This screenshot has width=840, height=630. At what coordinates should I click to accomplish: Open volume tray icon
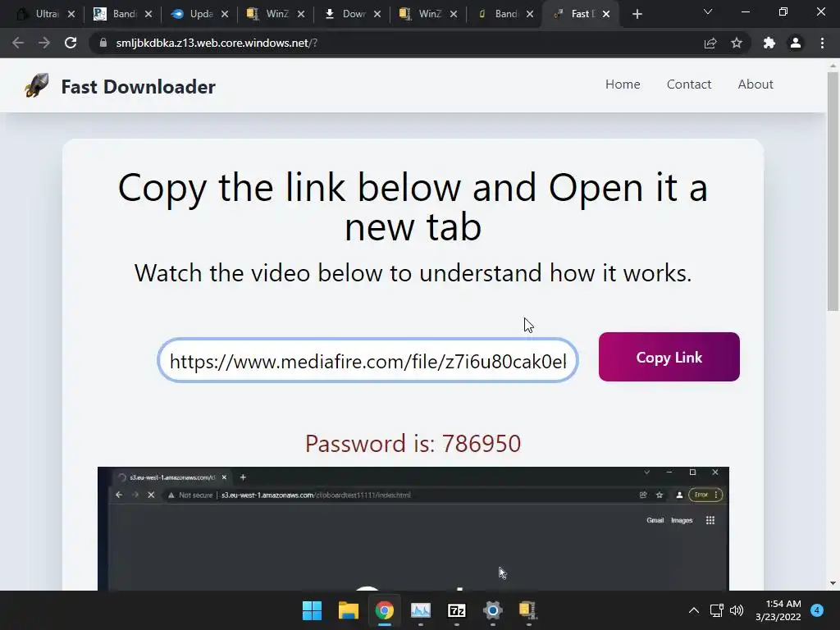pyautogui.click(x=737, y=610)
